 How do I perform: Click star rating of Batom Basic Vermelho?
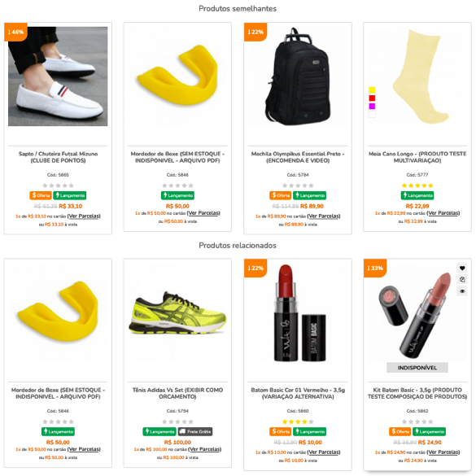298,421
